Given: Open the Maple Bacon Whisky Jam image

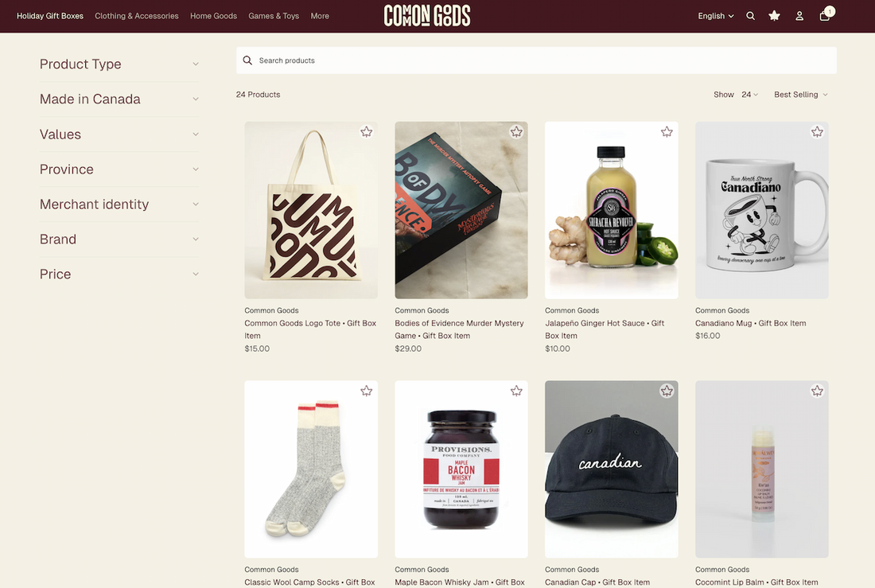Looking at the screenshot, I should (x=461, y=469).
